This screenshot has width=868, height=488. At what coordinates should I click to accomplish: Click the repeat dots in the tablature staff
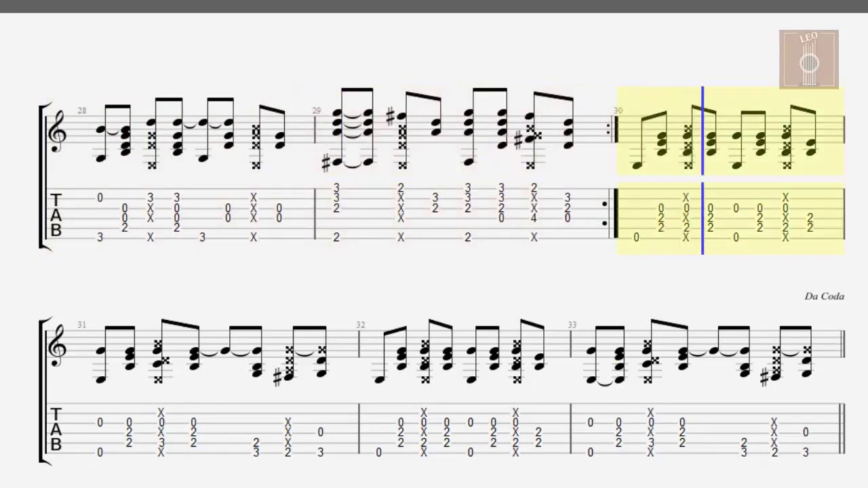point(605,213)
